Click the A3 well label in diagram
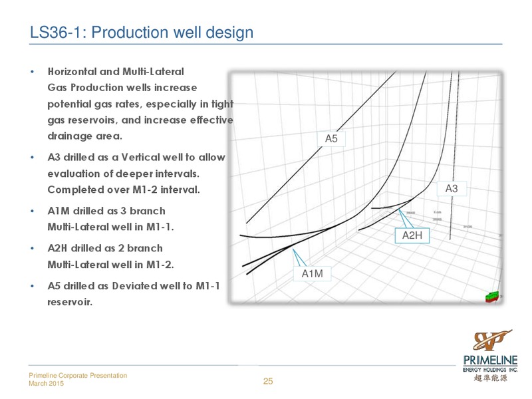Screen dimensions: 532x399 click(x=452, y=188)
